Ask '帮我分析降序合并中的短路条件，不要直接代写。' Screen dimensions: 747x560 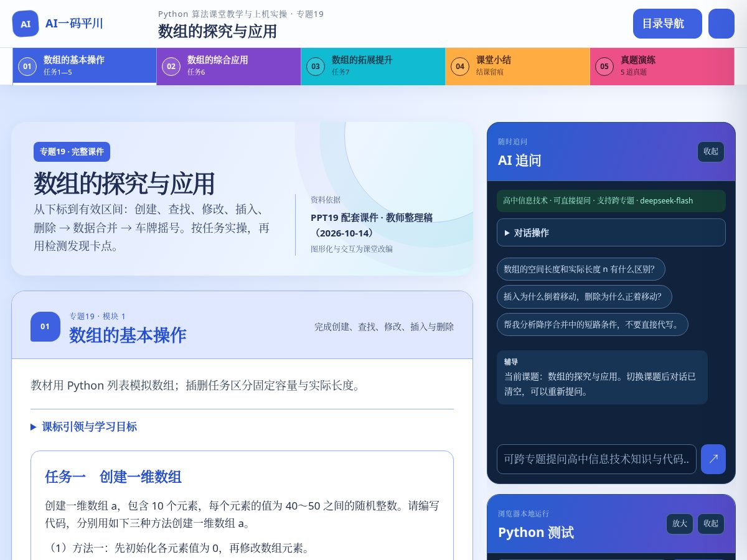click(x=593, y=324)
